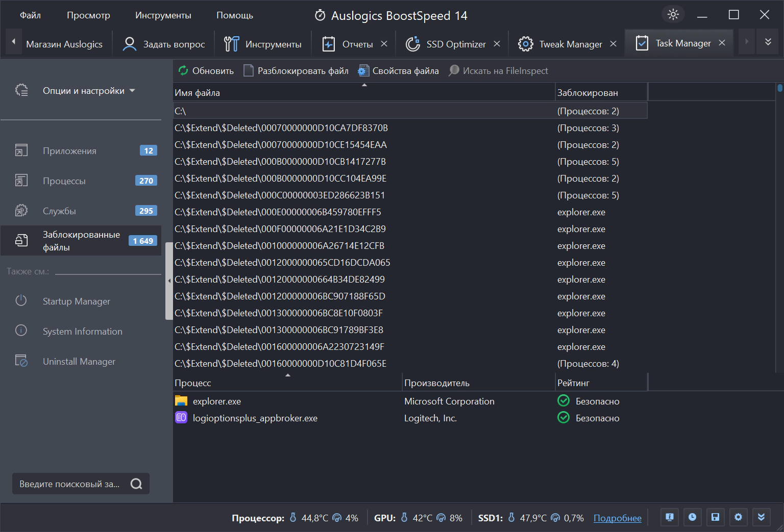Open the Службы section in sidebar
784x532 pixels.
81,211
